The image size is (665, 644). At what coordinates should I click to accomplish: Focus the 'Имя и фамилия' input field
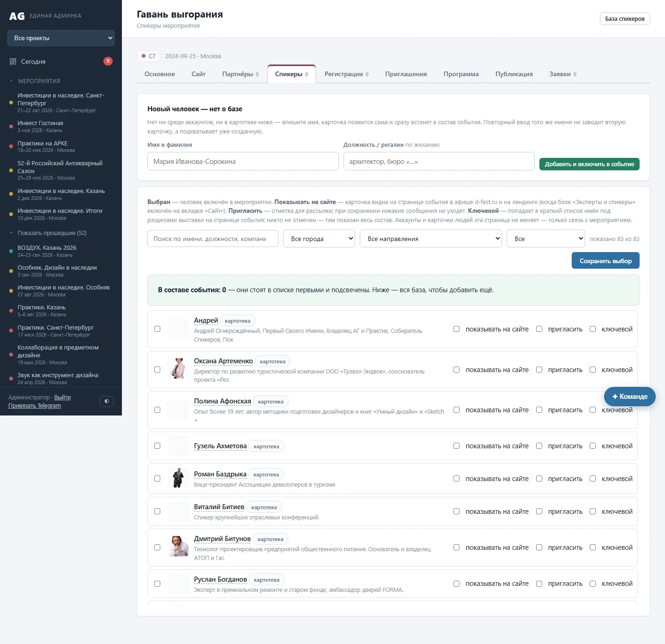tap(243, 162)
